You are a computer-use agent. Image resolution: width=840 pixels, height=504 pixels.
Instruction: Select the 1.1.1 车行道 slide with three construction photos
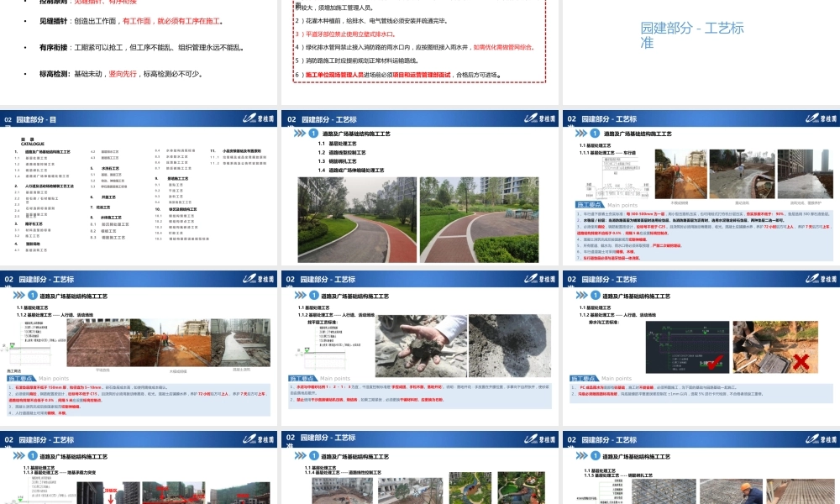pos(701,187)
